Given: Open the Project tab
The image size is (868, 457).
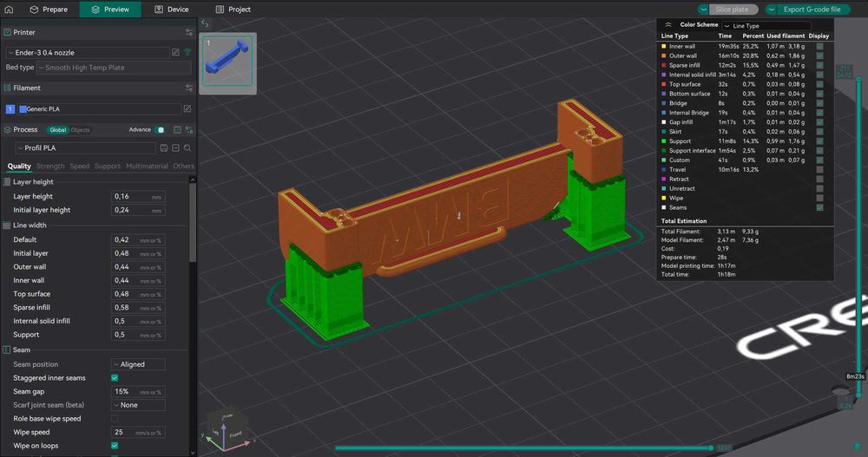Looking at the screenshot, I should click(233, 10).
